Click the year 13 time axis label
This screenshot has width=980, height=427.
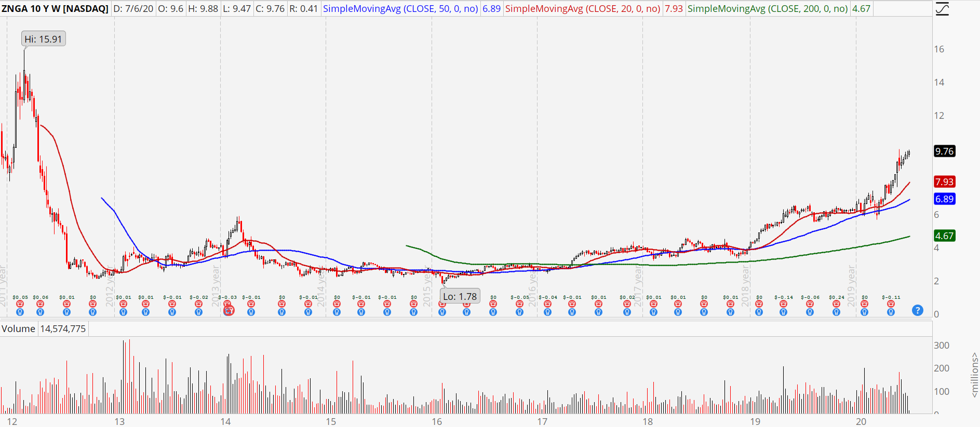119,421
